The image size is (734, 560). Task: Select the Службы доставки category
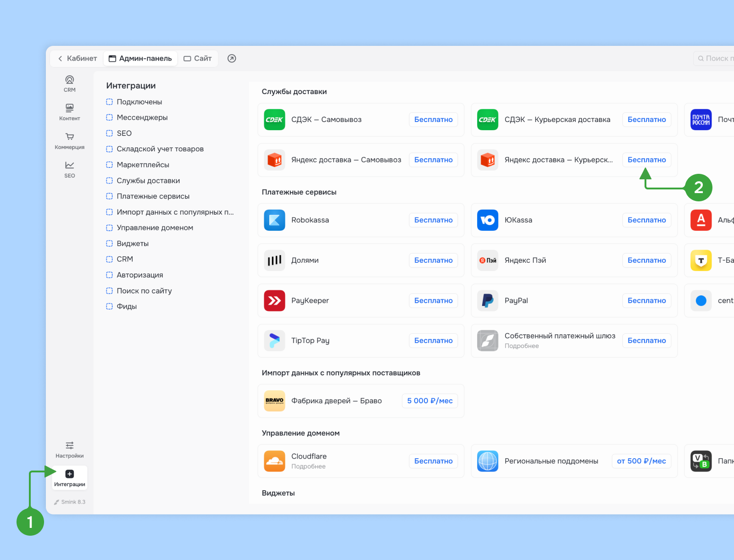point(143,181)
